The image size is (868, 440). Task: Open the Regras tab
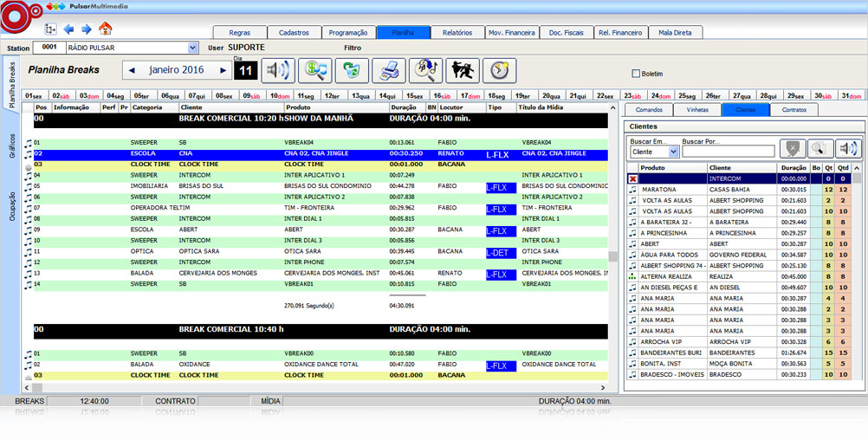(x=239, y=33)
